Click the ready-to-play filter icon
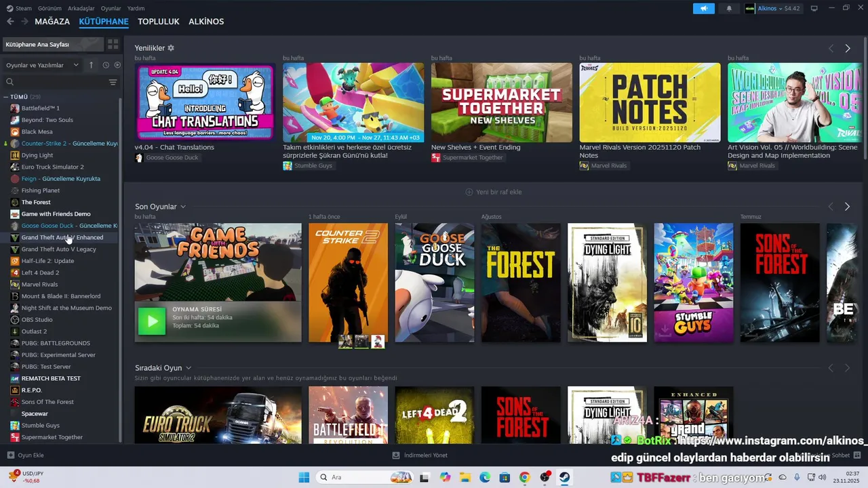 tap(117, 65)
